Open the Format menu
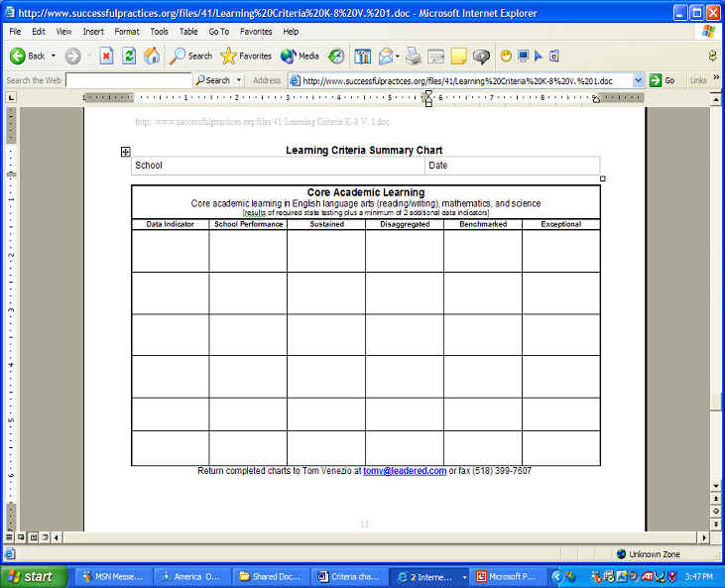This screenshot has height=588, width=725. (127, 32)
